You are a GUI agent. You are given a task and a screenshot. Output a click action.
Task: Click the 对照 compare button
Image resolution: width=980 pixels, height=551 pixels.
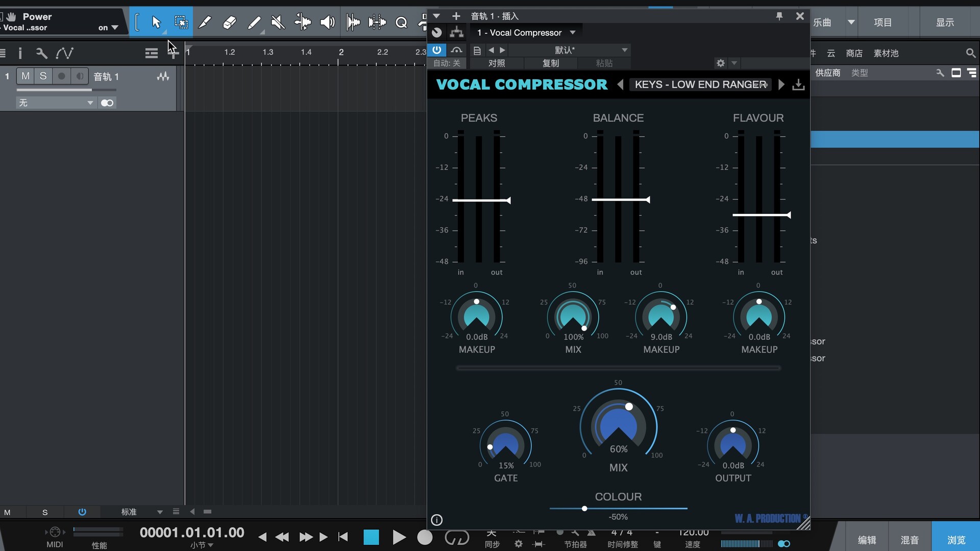coord(497,63)
